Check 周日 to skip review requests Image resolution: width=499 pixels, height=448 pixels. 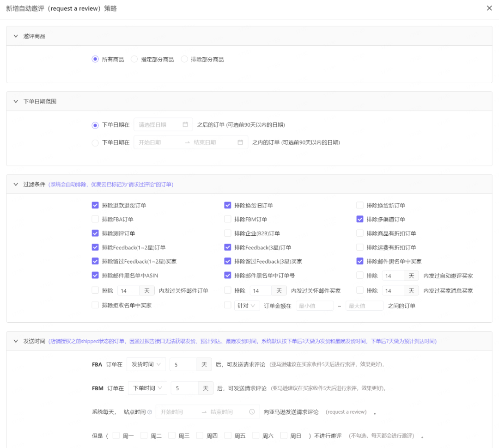[x=284, y=435]
